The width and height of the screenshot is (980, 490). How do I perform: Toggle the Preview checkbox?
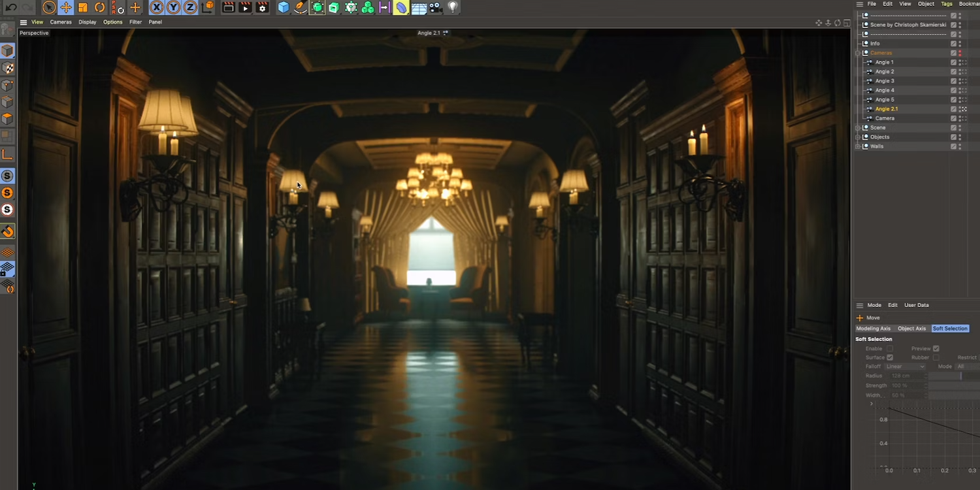click(x=936, y=349)
